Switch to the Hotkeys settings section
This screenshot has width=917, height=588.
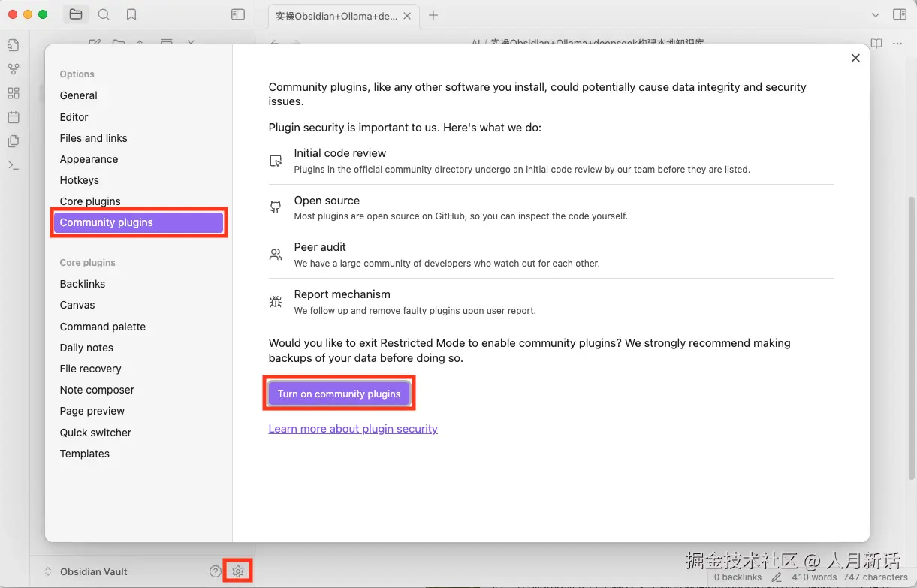click(79, 180)
